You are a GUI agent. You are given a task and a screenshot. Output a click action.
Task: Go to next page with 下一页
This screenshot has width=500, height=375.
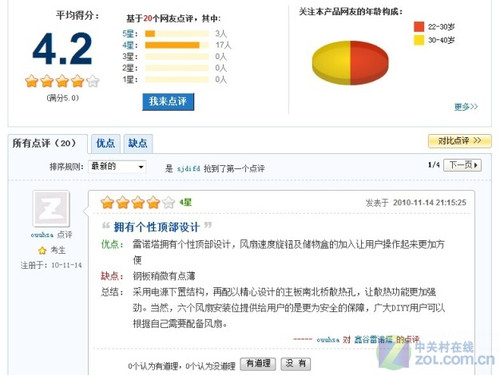point(462,165)
